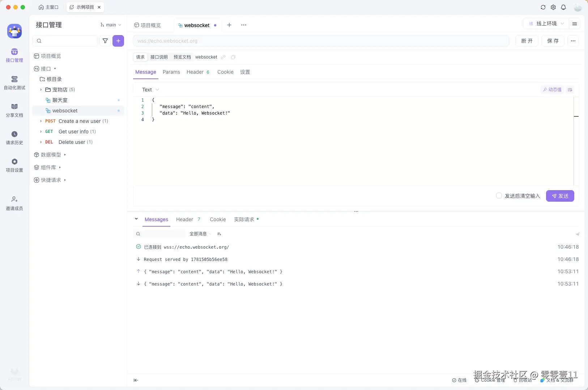Open the 接口说明 view
Viewport: 588px width, 390px height.
pos(159,57)
